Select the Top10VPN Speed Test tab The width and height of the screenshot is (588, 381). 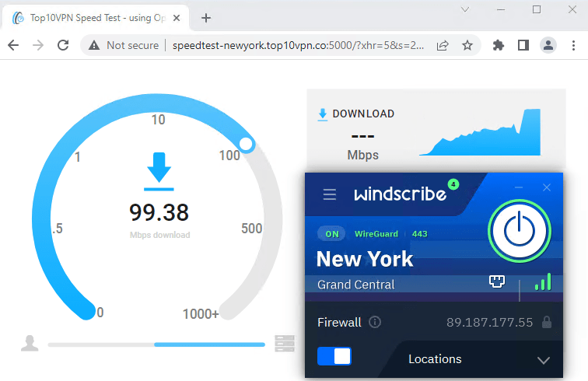pos(96,18)
